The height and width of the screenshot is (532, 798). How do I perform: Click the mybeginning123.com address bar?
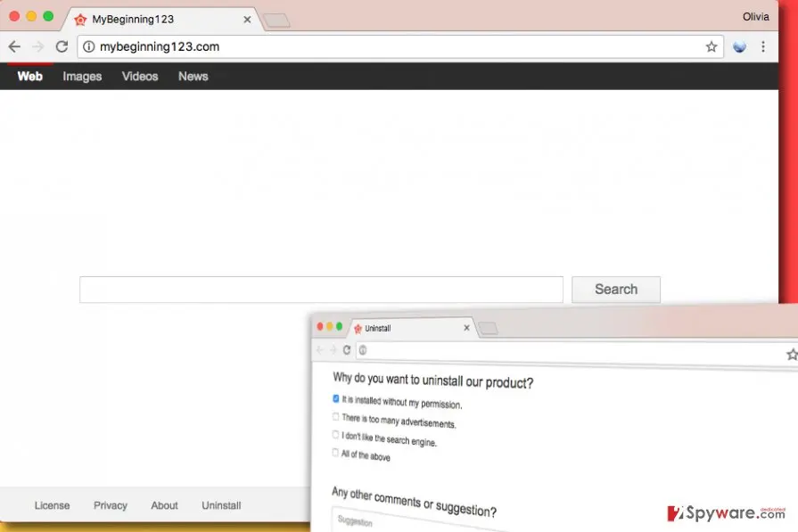point(400,47)
